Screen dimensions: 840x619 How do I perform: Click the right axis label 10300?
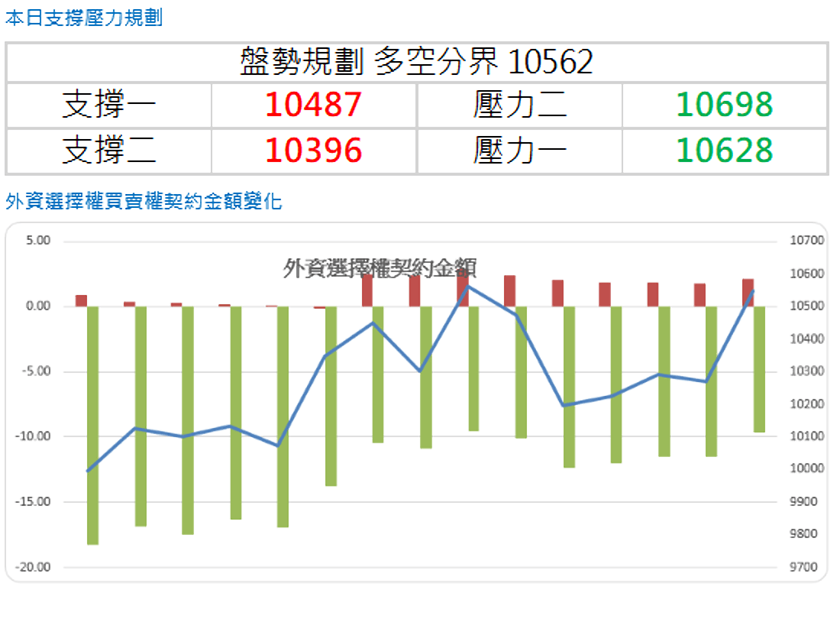[807, 371]
